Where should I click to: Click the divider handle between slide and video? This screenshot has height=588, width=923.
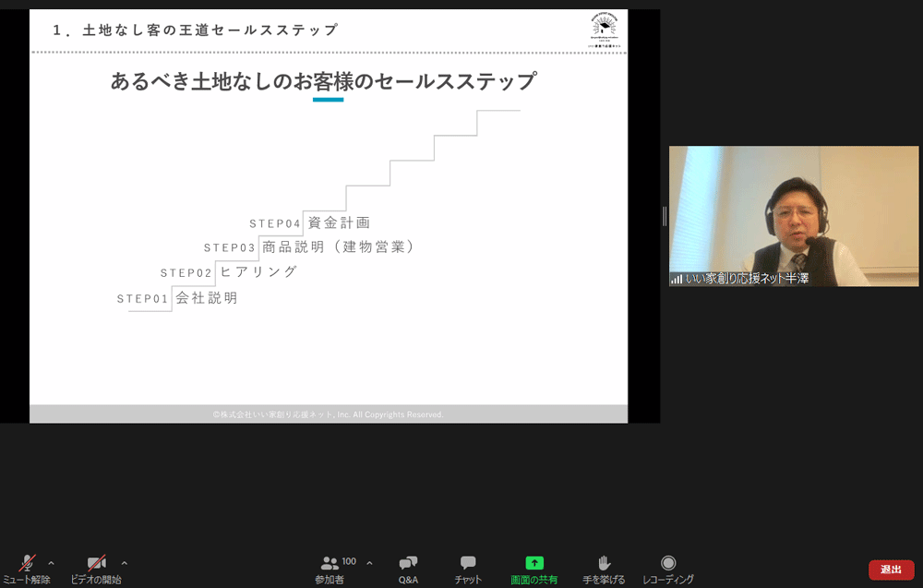point(664,216)
